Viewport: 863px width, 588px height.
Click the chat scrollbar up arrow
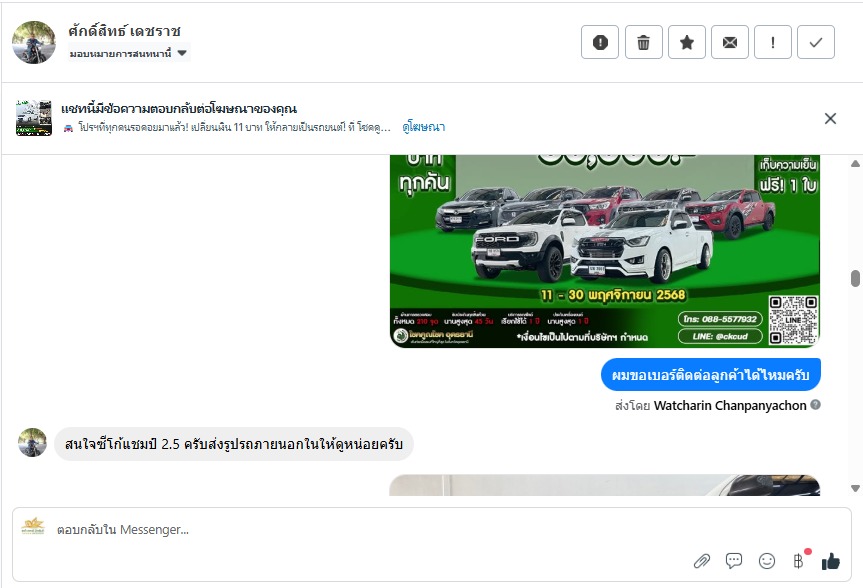[855, 164]
